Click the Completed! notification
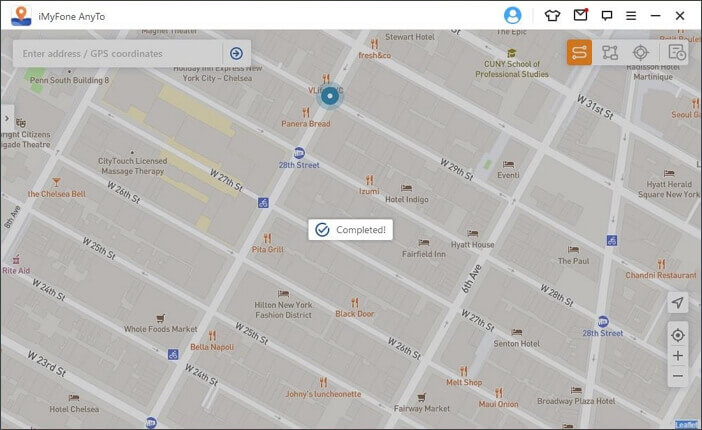Image resolution: width=702 pixels, height=430 pixels. click(350, 230)
